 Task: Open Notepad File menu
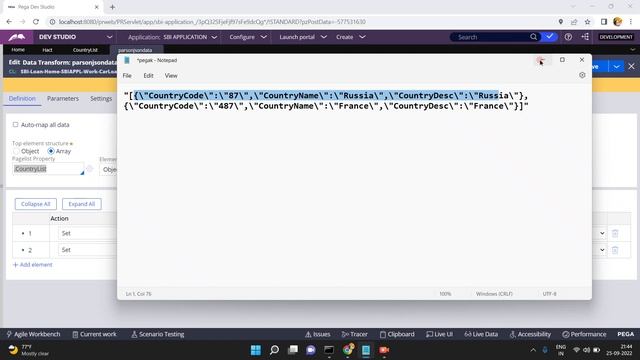coord(127,76)
